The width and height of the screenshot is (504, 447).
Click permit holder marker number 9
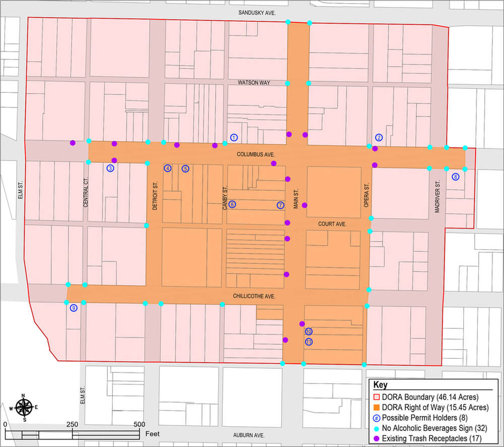tap(74, 308)
